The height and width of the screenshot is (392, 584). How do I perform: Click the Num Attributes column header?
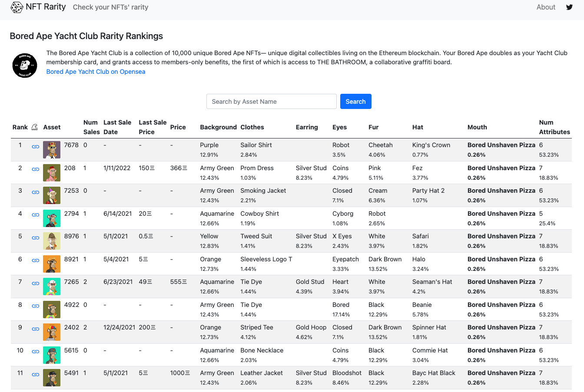pyautogui.click(x=554, y=127)
